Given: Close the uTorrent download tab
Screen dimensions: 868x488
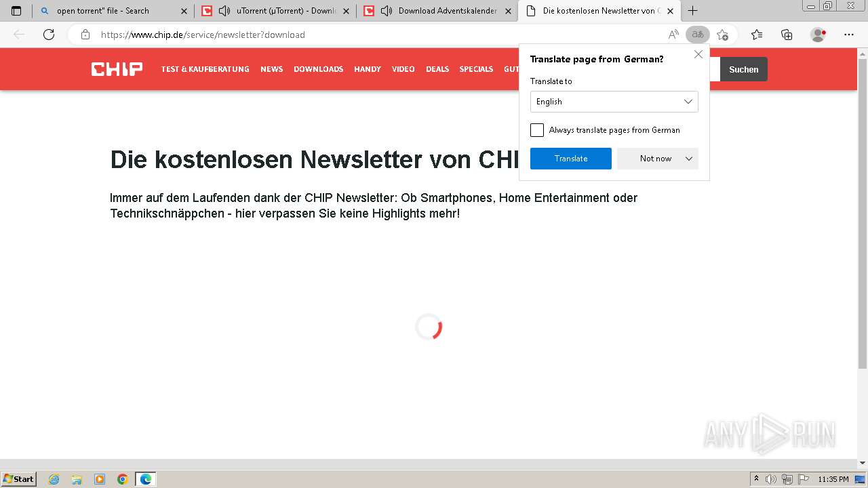Looking at the screenshot, I should tap(346, 11).
